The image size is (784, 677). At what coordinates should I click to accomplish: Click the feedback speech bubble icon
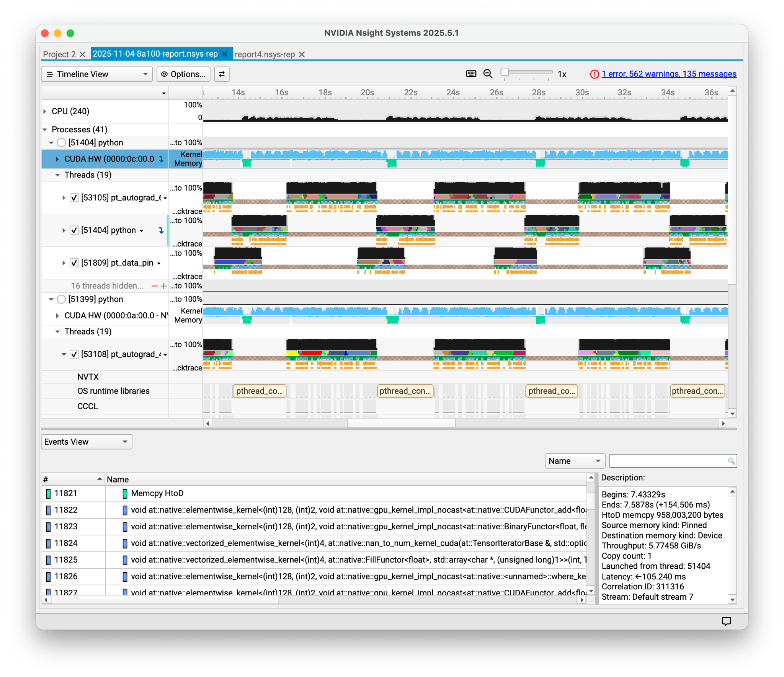pyautogui.click(x=726, y=621)
